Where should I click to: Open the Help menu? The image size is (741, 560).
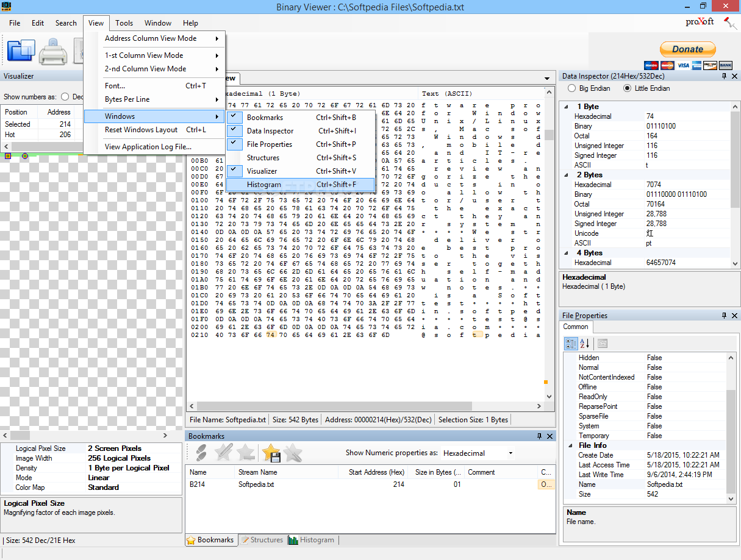coord(190,23)
